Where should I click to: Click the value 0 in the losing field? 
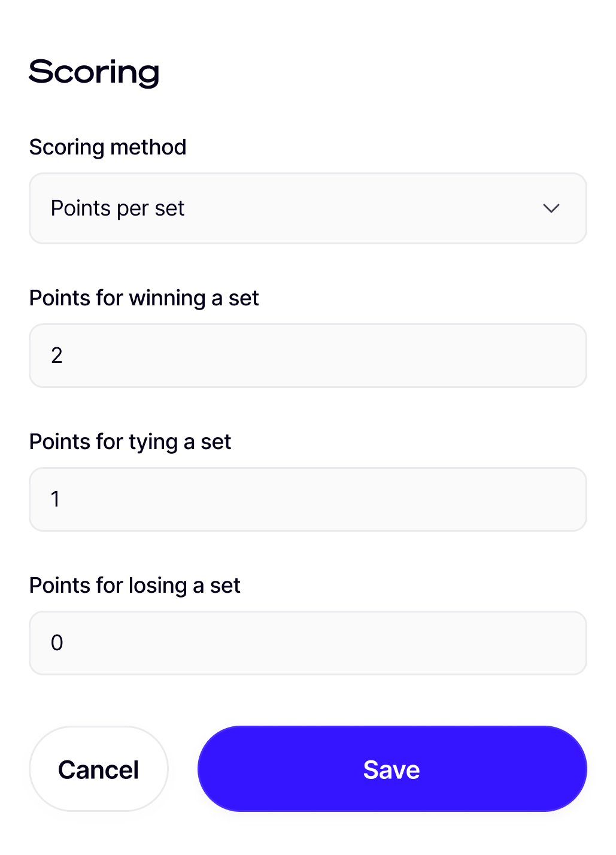point(57,643)
